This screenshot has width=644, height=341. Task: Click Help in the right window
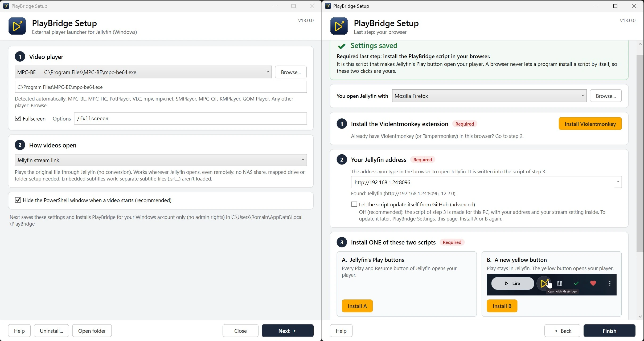[x=341, y=331]
